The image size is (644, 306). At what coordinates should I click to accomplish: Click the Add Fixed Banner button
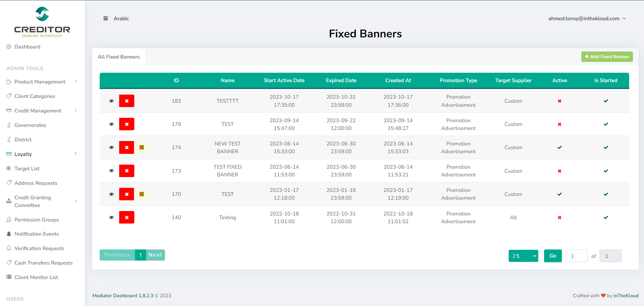pos(607,57)
